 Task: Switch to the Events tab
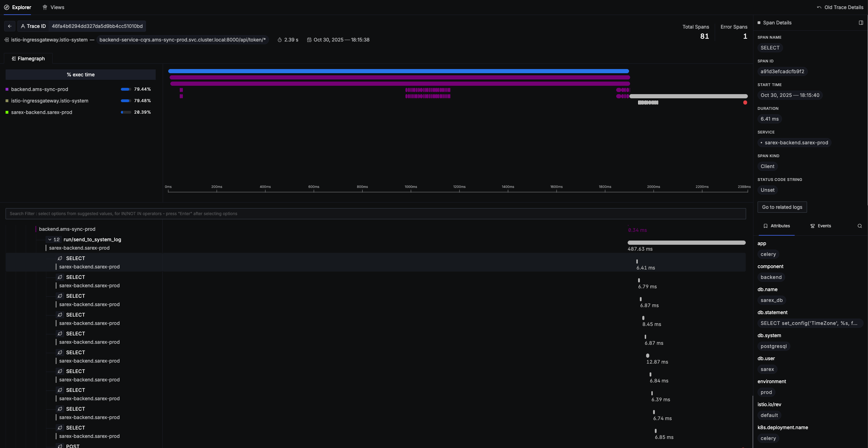821,226
